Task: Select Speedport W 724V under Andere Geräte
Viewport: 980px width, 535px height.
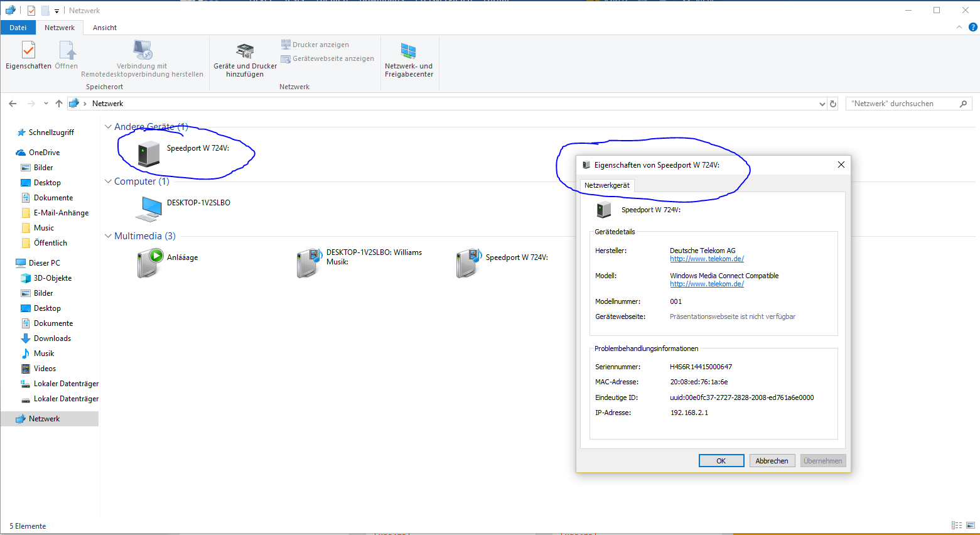Action: [x=183, y=153]
